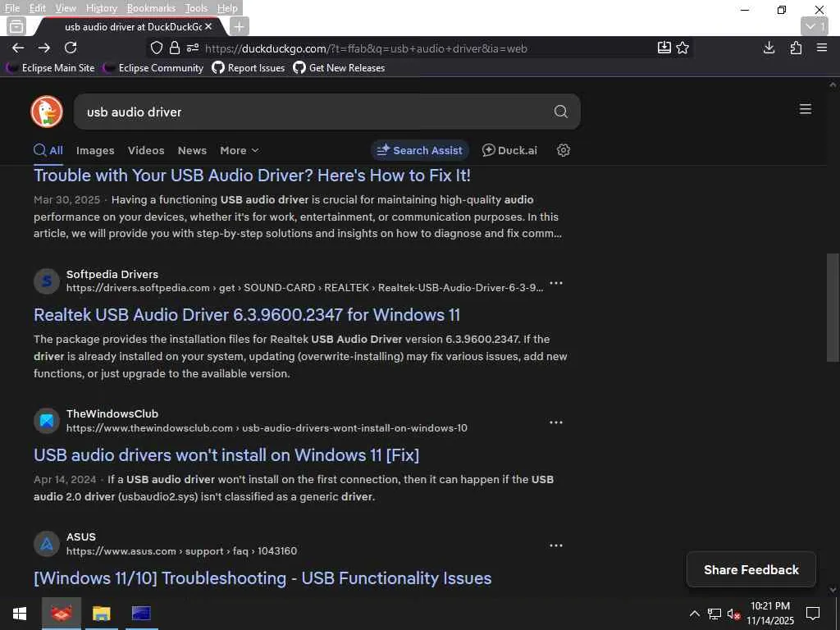Open Eclipse Main Site bookmark

tap(50, 68)
